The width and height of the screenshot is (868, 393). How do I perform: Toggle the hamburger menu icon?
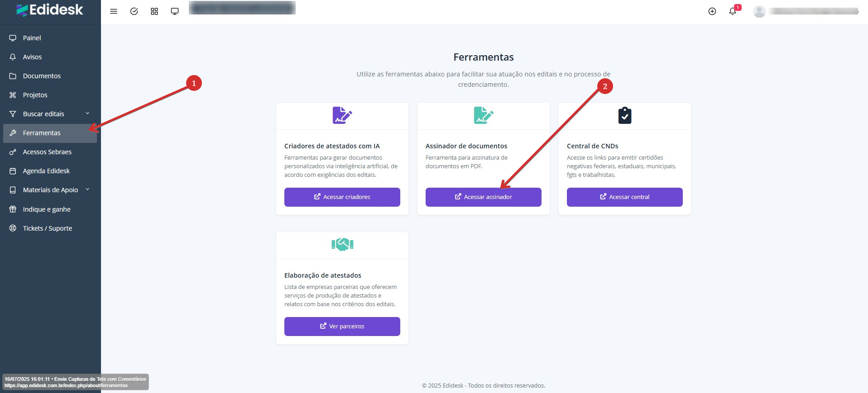click(x=114, y=11)
